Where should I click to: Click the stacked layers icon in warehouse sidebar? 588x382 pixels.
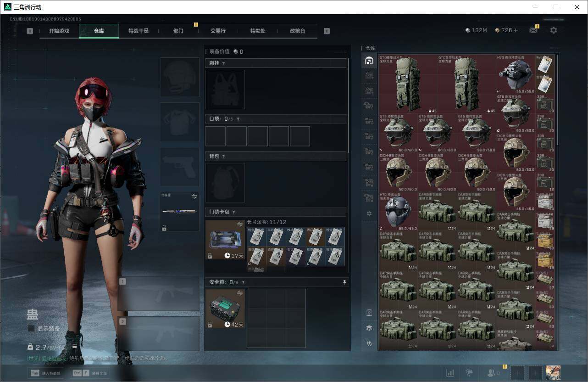click(x=369, y=328)
